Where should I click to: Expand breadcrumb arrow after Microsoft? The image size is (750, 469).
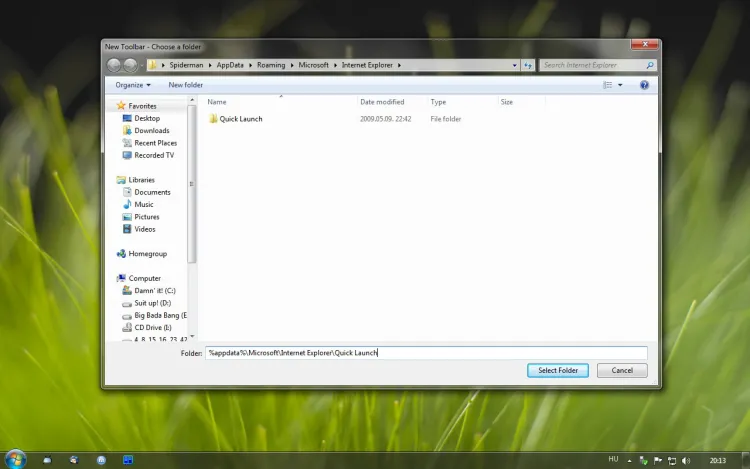335,65
